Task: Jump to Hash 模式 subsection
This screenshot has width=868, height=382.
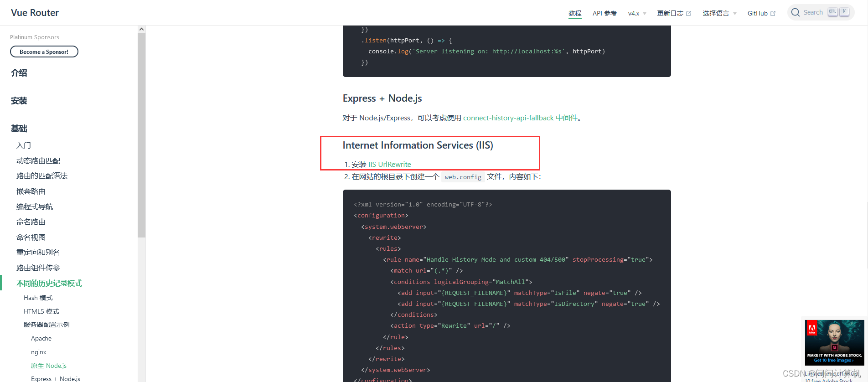Action: click(38, 298)
